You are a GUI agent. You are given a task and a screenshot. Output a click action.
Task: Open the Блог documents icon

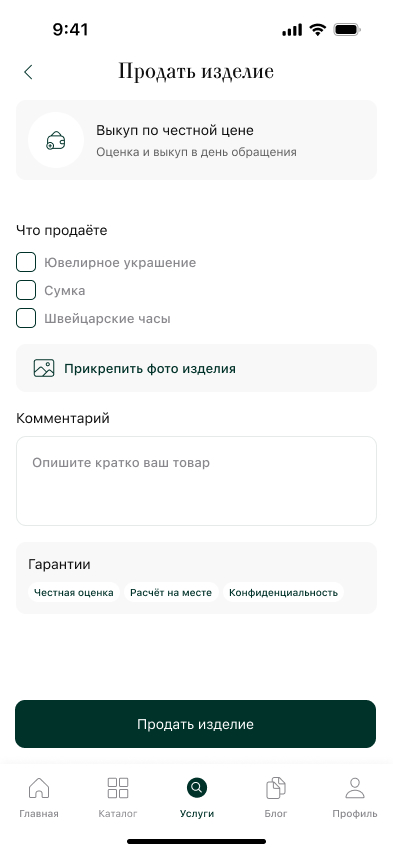[x=276, y=787]
